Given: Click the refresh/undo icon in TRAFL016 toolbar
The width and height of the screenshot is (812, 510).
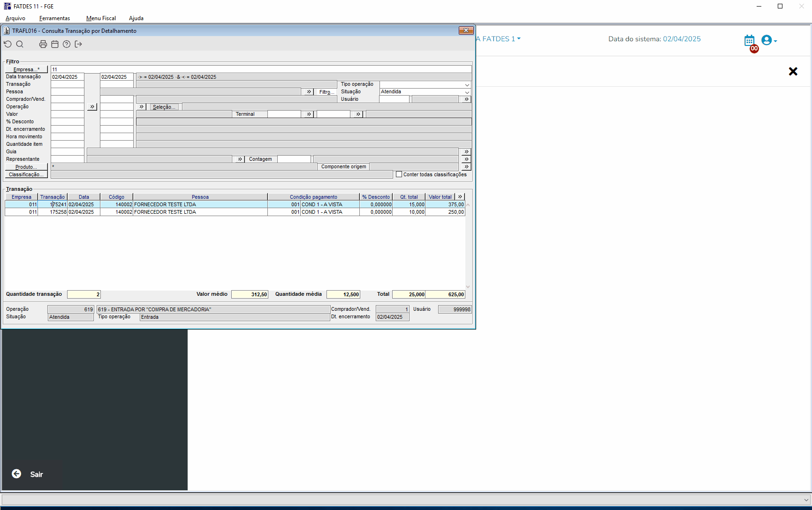Looking at the screenshot, I should [x=8, y=44].
